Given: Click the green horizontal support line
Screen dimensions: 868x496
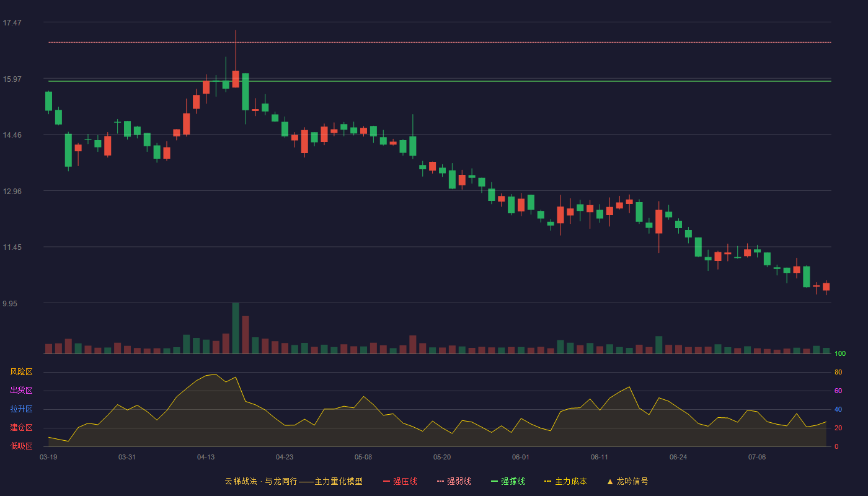Looking at the screenshot, I should pos(440,81).
